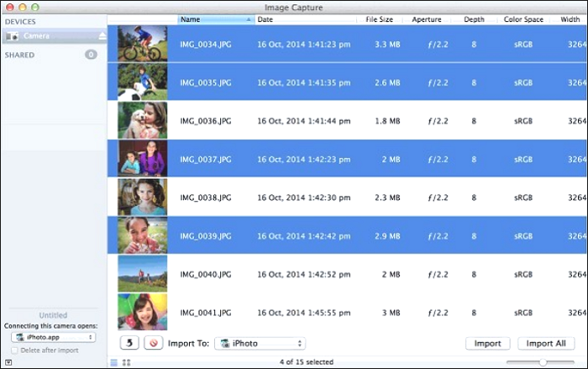Select Camera in the Devices list

tap(55, 36)
